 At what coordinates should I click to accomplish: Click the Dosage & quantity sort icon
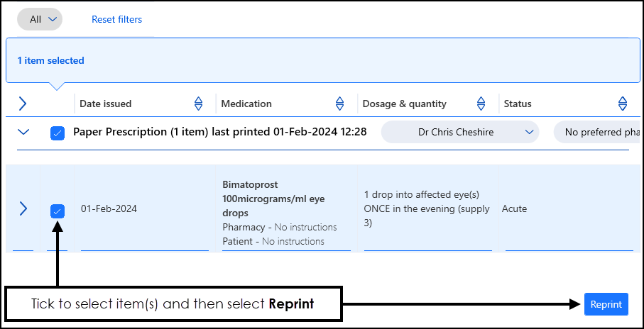point(481,104)
